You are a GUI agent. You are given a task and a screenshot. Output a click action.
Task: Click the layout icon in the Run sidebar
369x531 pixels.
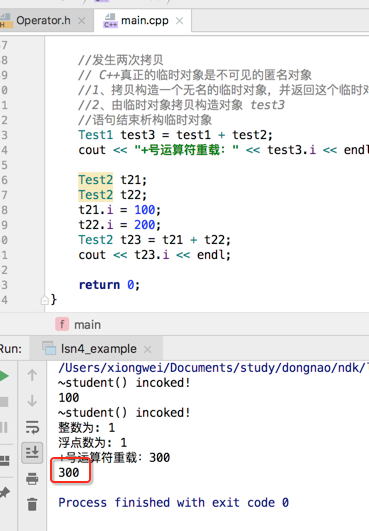tap(4, 461)
